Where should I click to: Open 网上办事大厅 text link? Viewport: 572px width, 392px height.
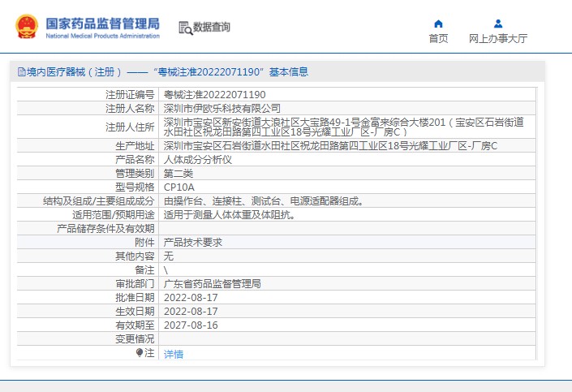click(498, 38)
